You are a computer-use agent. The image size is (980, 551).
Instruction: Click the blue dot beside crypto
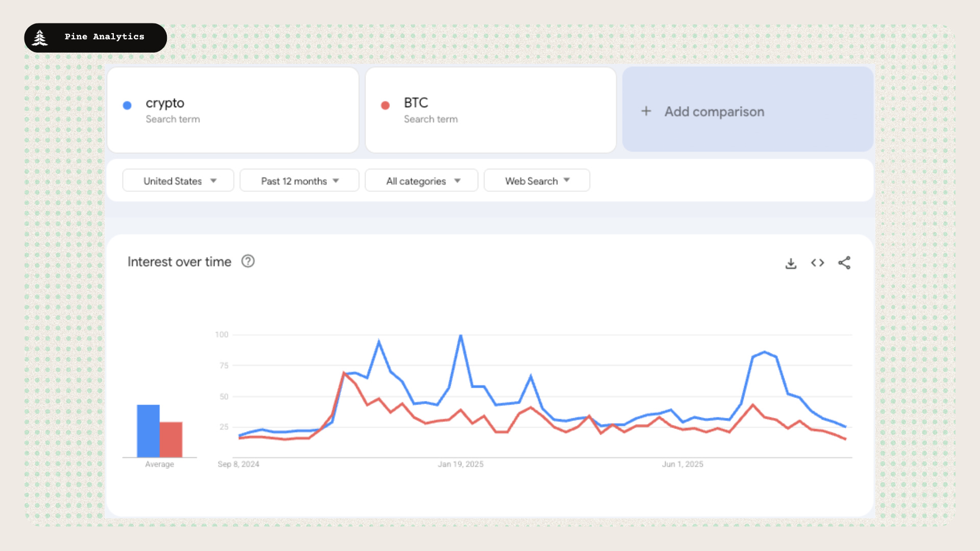pyautogui.click(x=127, y=105)
